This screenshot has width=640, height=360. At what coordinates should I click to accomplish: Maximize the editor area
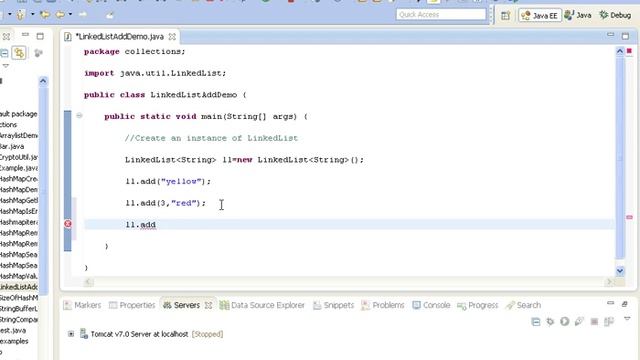(625, 36)
